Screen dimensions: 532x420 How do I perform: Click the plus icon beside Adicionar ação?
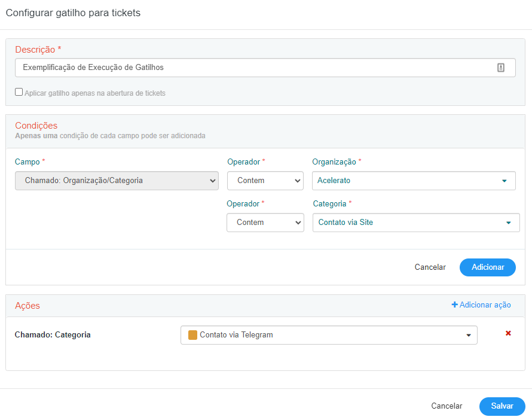pos(455,305)
